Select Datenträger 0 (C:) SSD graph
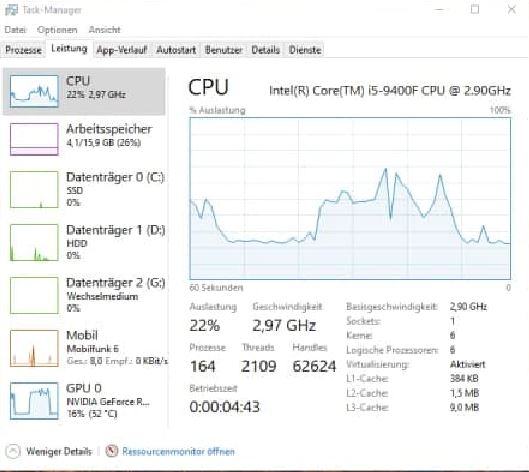The width and height of the screenshot is (529, 472). pyautogui.click(x=34, y=189)
